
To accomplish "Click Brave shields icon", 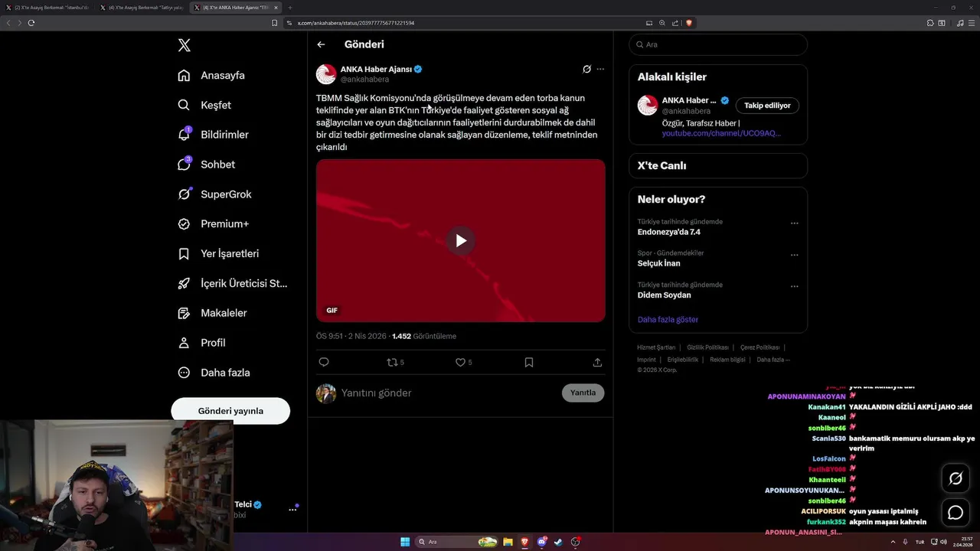I will (689, 23).
